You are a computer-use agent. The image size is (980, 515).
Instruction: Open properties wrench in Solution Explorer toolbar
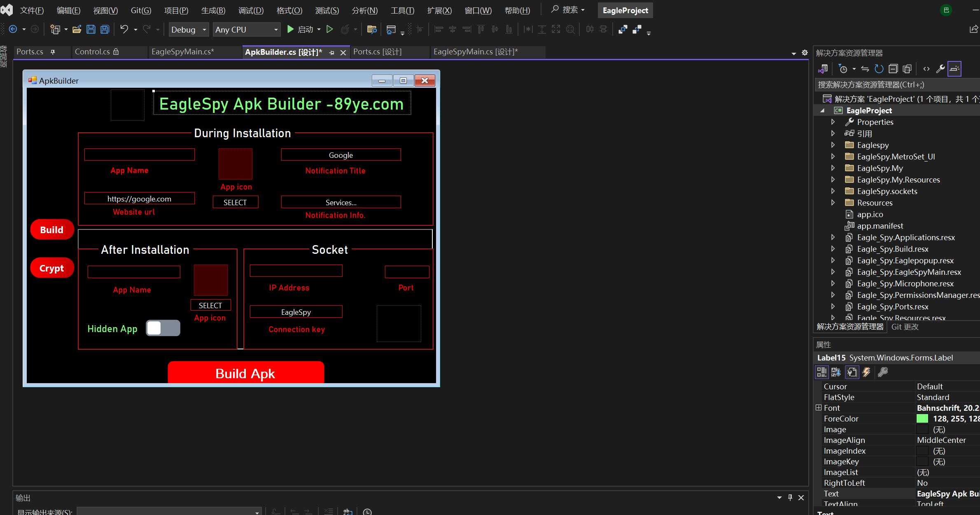point(940,69)
